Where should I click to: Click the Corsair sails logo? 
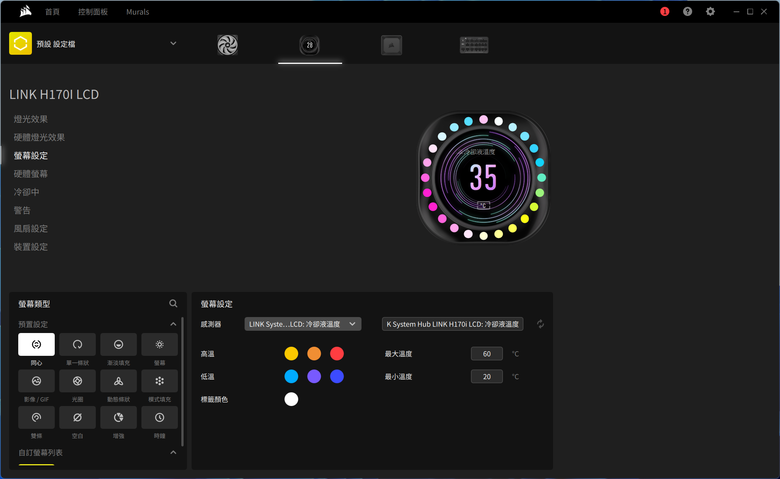coord(25,11)
